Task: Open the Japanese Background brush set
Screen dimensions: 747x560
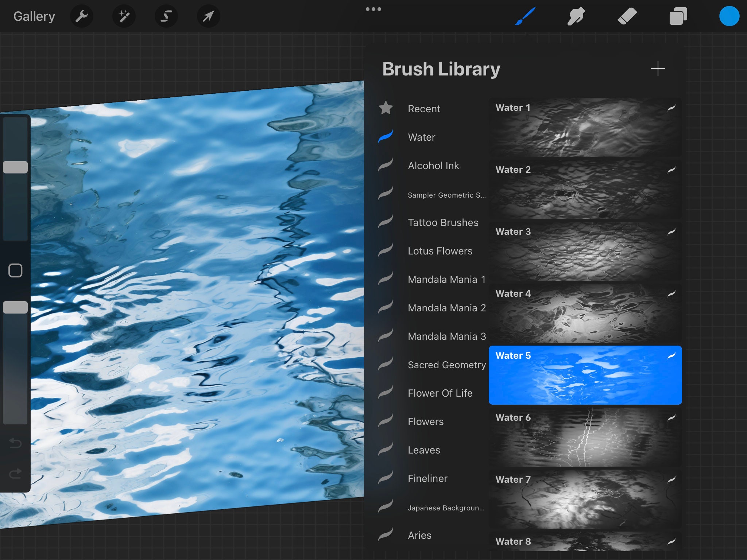Action: coord(446,508)
